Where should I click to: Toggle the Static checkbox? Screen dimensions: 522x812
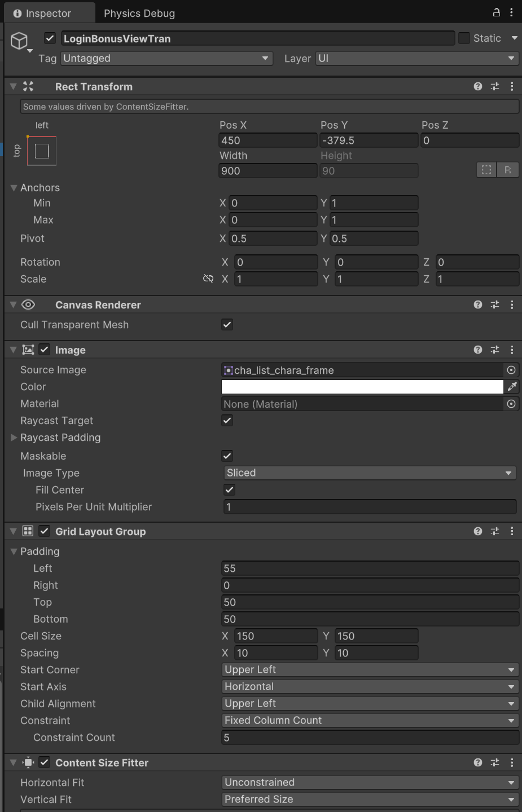pyautogui.click(x=464, y=38)
